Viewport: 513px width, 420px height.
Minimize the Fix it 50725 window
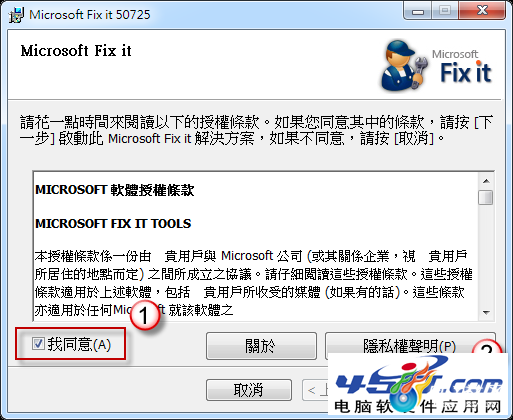(x=418, y=11)
